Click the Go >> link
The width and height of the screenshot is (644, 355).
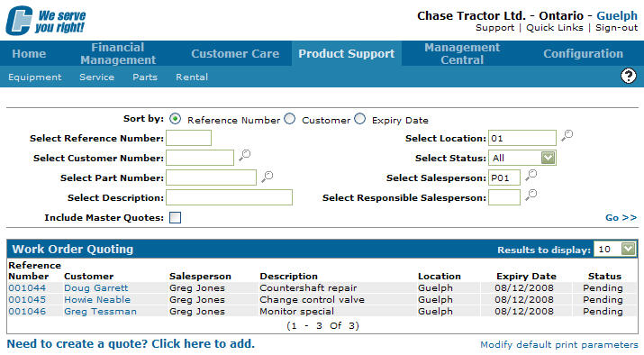pyautogui.click(x=621, y=218)
